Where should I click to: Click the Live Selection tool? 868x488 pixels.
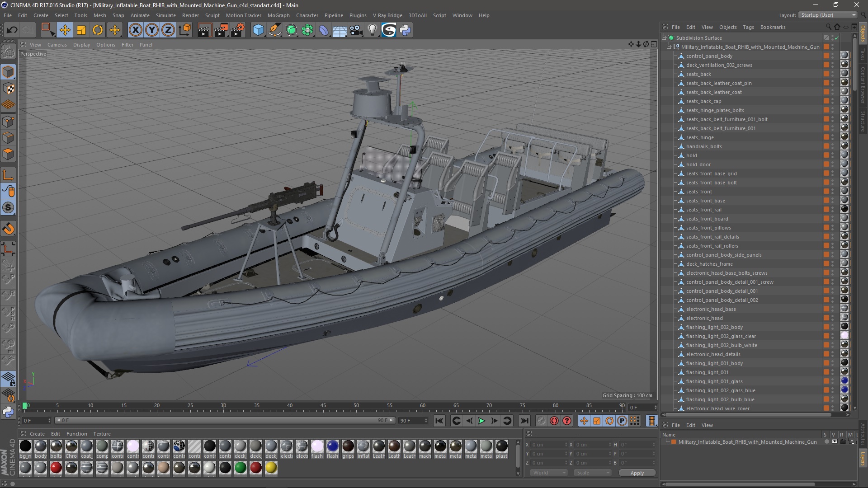(48, 30)
